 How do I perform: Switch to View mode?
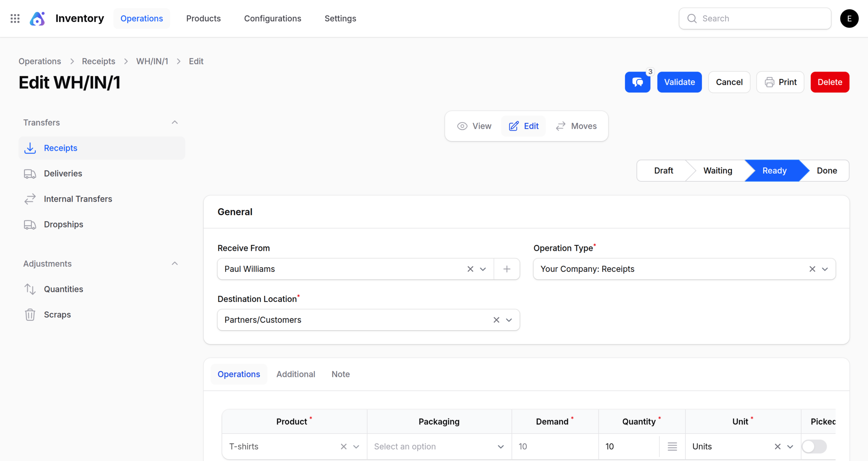pos(474,126)
